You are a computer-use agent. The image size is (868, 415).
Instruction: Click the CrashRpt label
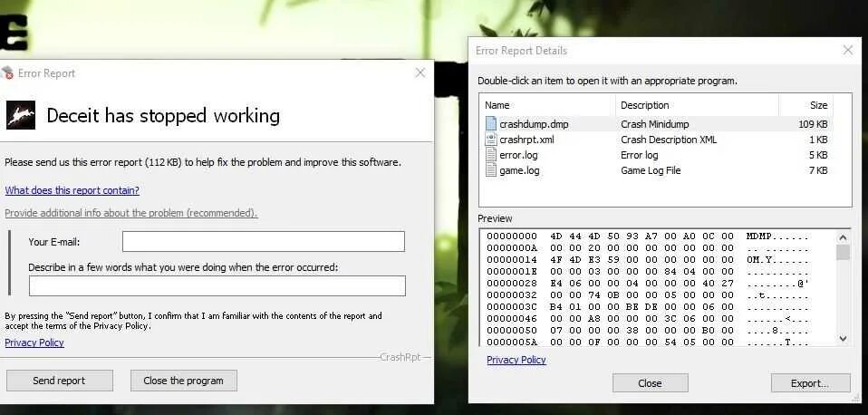point(400,357)
